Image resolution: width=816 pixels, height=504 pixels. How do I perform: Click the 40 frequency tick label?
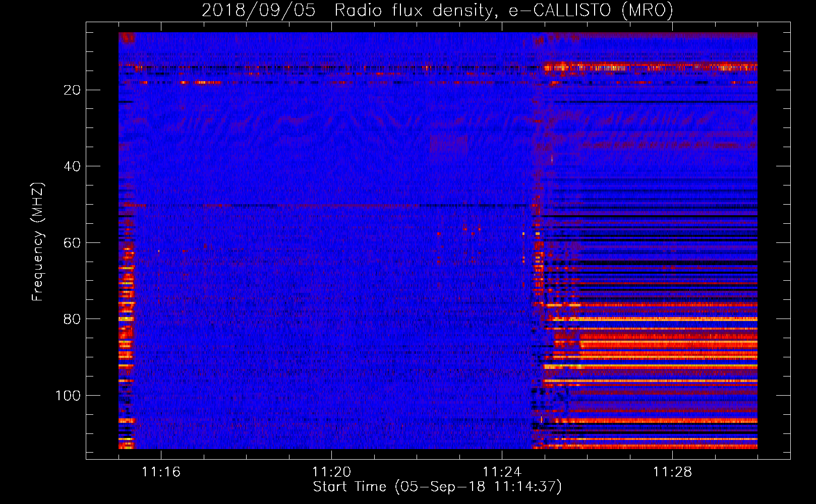[x=73, y=166]
